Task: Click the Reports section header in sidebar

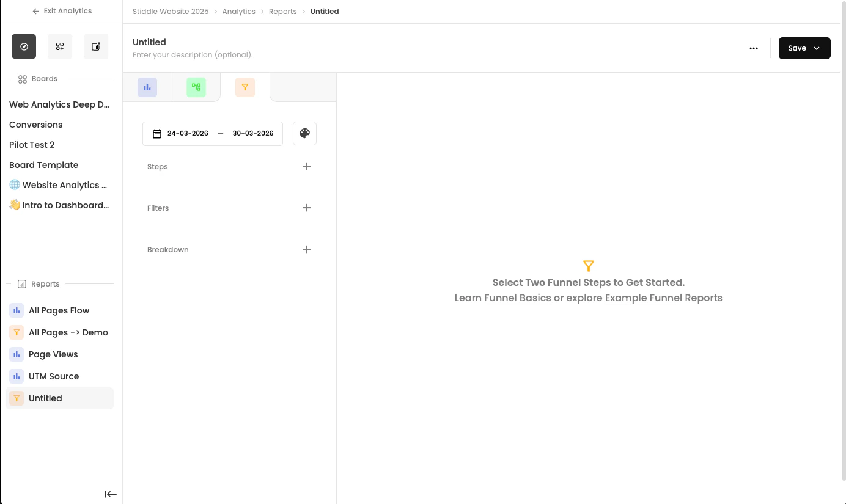Action: (x=39, y=284)
